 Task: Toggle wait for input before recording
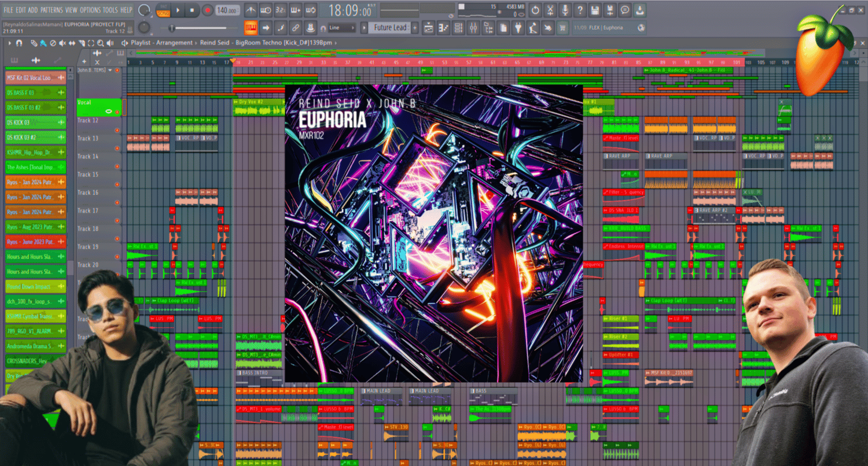(x=266, y=10)
